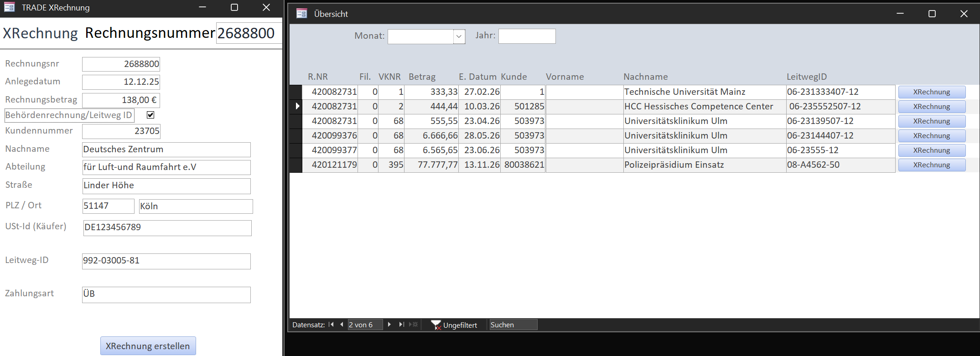Click LeitwegID cell 06-231333407-12
980x356 pixels.
(x=840, y=92)
